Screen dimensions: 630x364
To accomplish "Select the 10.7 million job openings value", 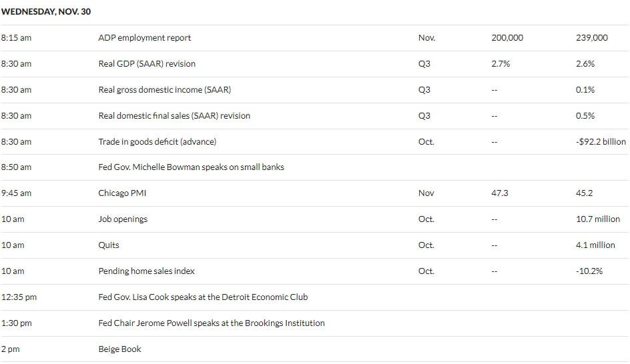I will point(598,219).
